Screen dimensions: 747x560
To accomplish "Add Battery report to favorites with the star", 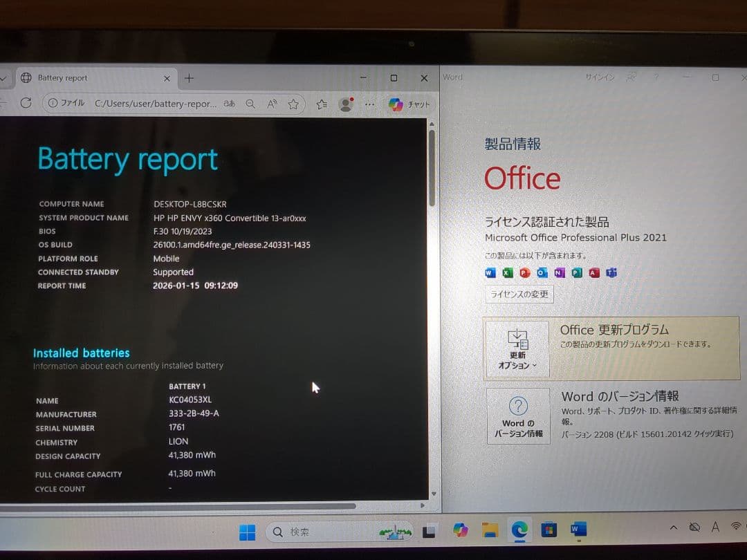I will tap(293, 103).
